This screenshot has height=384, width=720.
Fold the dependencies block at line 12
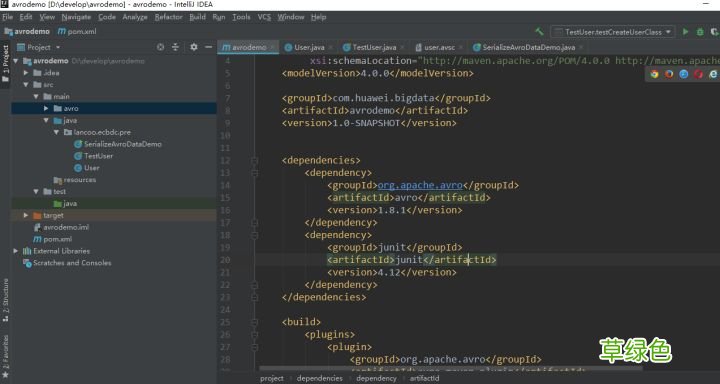tap(254, 160)
